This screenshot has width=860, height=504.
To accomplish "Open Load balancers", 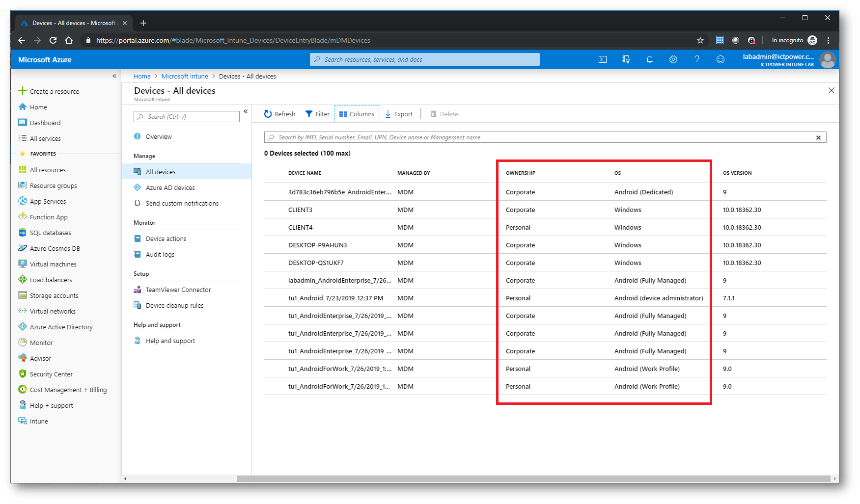I will click(x=45, y=280).
